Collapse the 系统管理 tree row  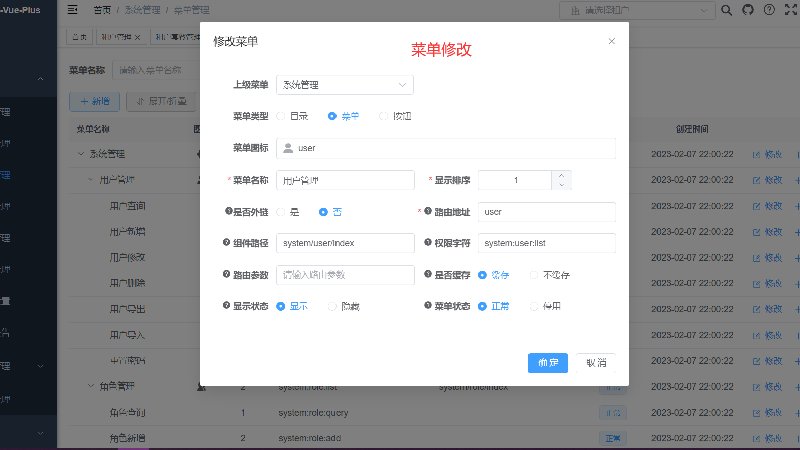(x=81, y=154)
